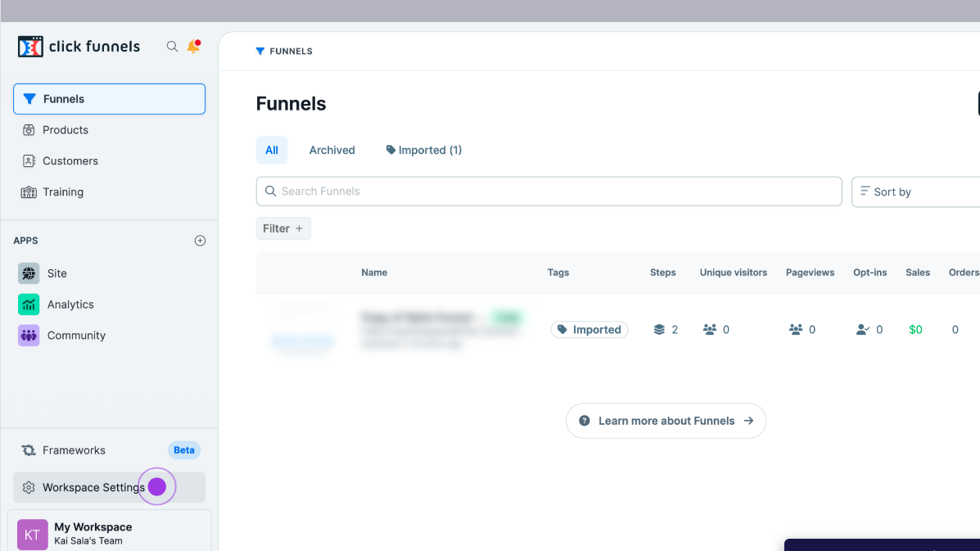Open search with the magnifier icon
This screenshot has width=980, height=551.
click(x=172, y=47)
